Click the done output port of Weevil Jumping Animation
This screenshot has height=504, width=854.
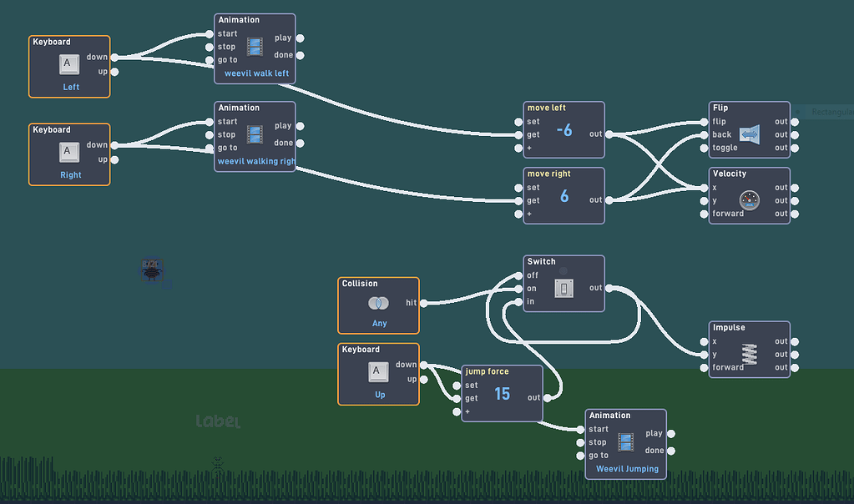(x=671, y=451)
